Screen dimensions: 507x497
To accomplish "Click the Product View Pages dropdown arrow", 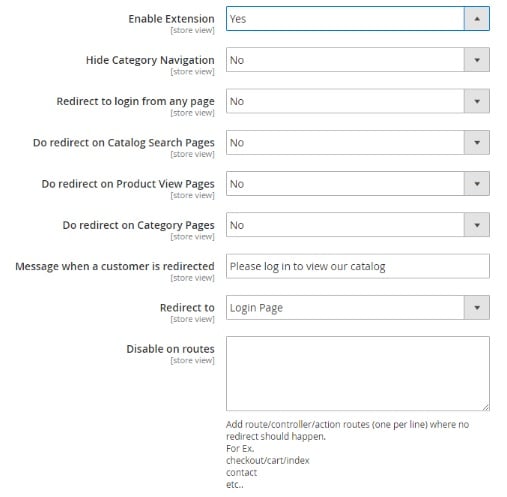I will point(477,184).
